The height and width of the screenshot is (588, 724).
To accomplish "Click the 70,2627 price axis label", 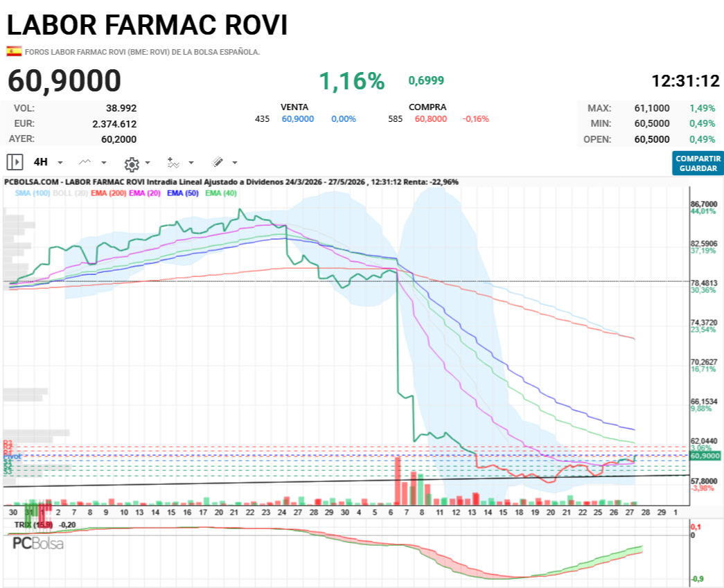I will tap(704, 362).
